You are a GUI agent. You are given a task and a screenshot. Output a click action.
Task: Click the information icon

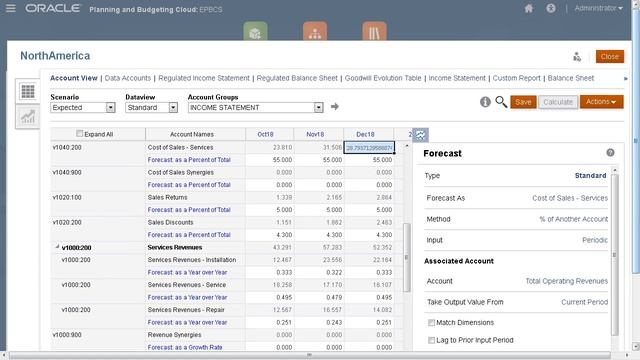(485, 102)
